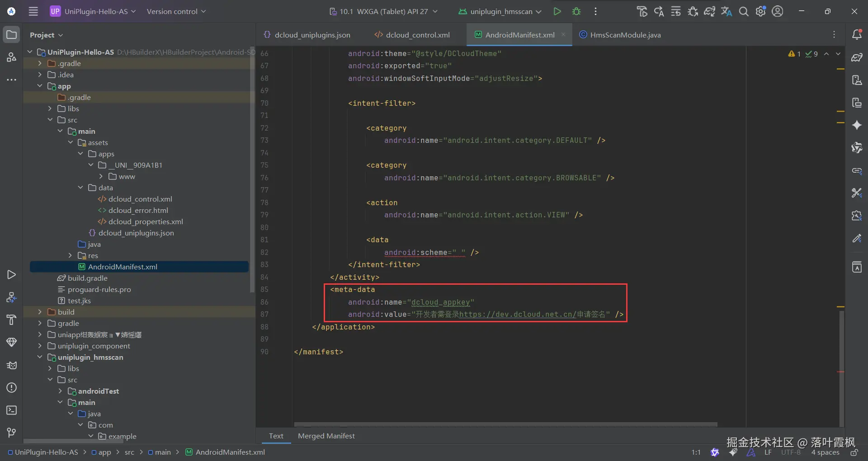868x461 pixels.
Task: Open the Notifications bell
Action: pyautogui.click(x=857, y=35)
